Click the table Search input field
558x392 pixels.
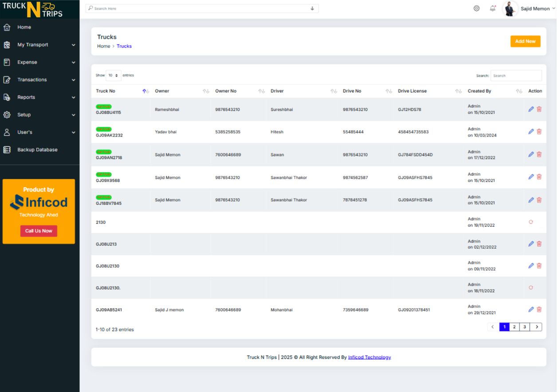515,76
